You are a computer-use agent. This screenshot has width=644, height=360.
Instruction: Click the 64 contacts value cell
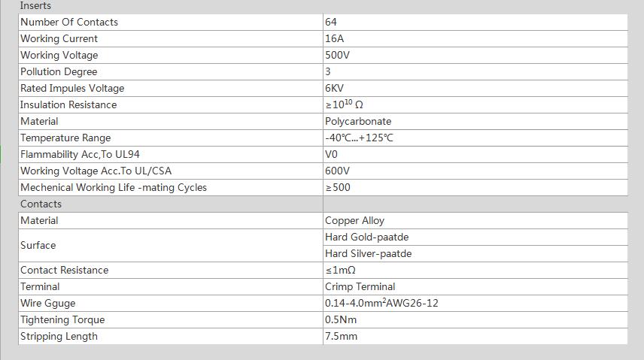(475, 22)
